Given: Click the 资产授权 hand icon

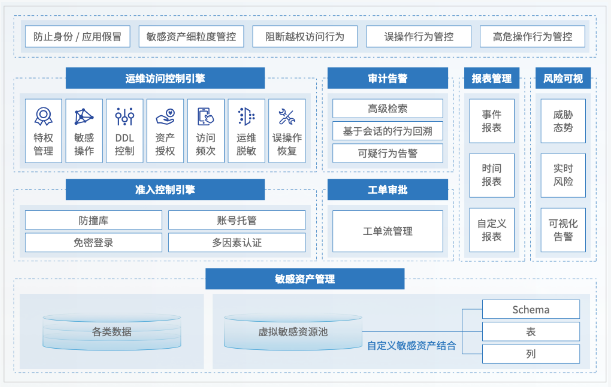Looking at the screenshot, I should click(x=165, y=117).
